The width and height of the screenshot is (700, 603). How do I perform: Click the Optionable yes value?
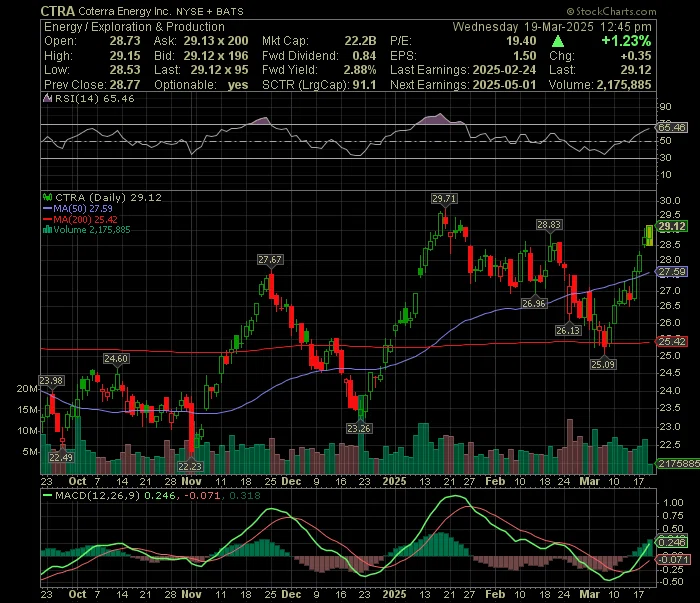click(x=238, y=84)
